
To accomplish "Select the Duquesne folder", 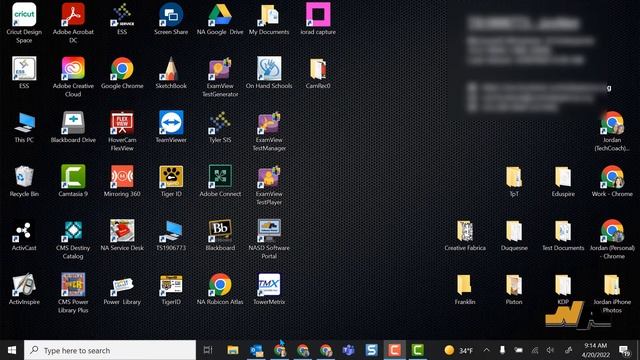I will click(514, 235).
